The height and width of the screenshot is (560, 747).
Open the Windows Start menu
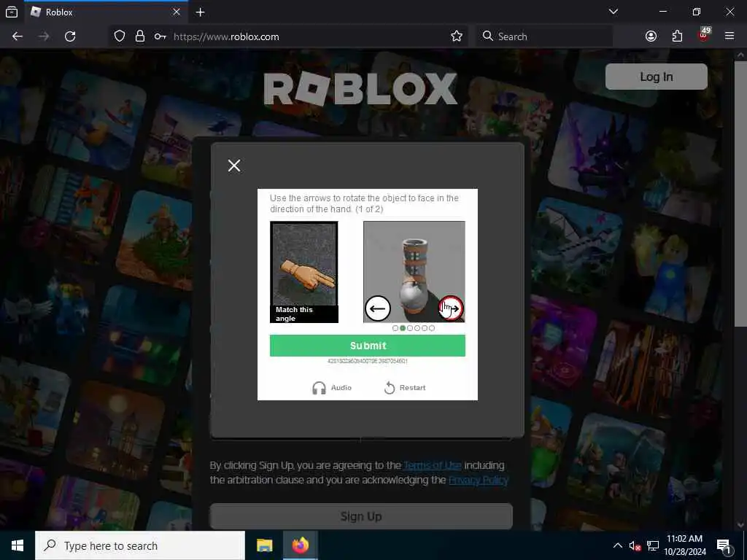(18, 545)
